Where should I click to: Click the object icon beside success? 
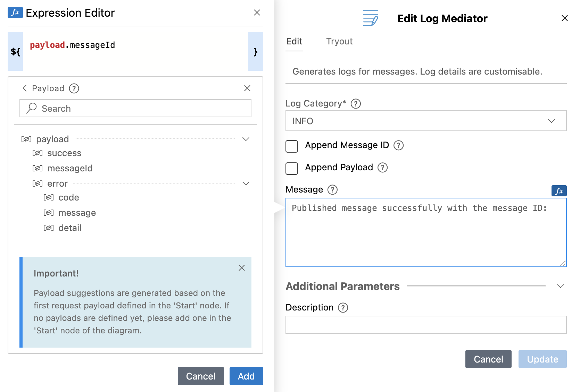tap(38, 153)
